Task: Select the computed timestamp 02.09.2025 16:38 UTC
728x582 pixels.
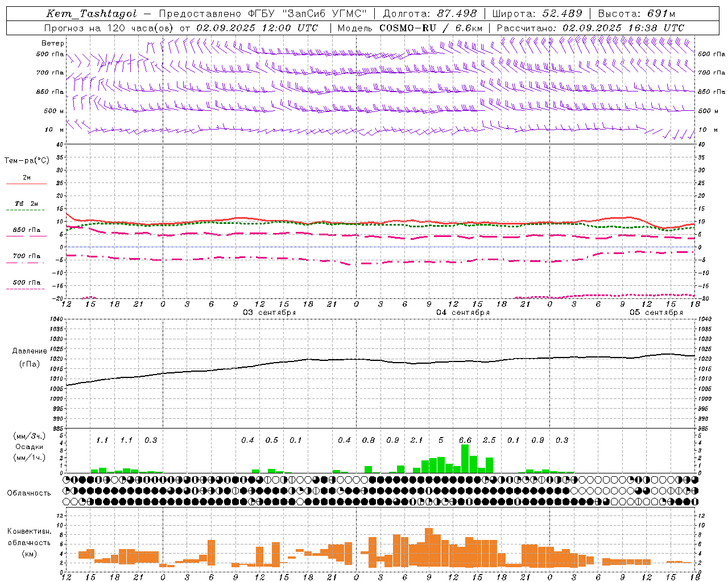Action: point(623,28)
